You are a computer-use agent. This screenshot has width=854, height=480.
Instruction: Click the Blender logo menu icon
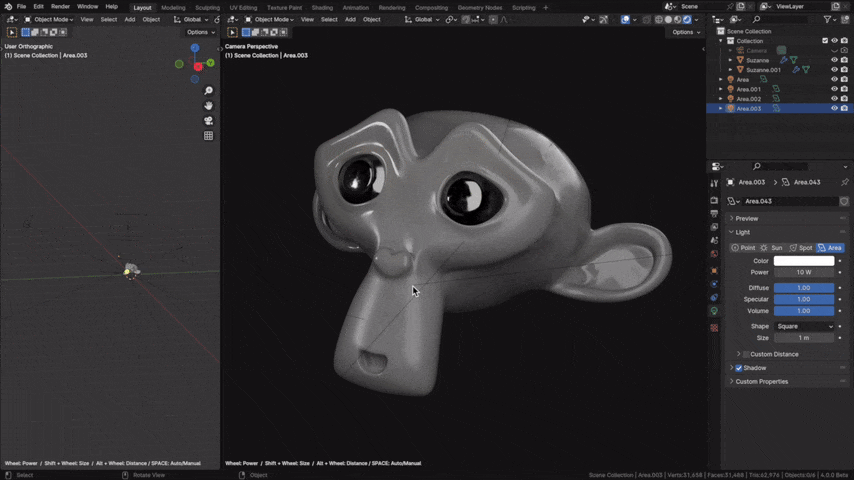coord(8,7)
